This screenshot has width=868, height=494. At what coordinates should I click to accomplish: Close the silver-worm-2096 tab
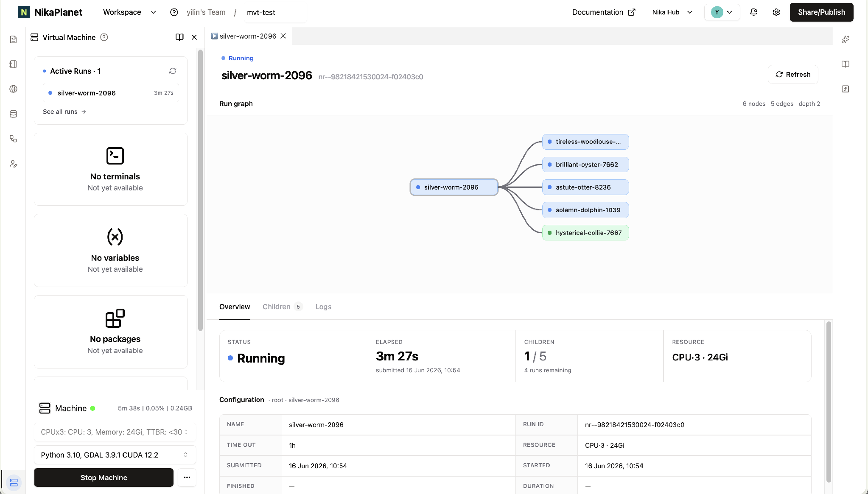point(283,36)
